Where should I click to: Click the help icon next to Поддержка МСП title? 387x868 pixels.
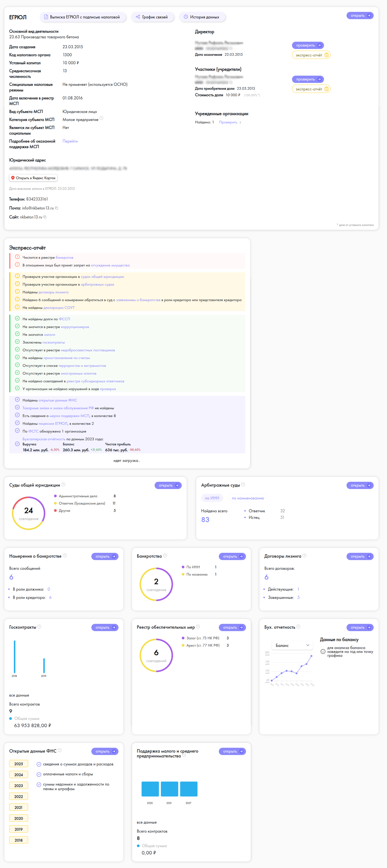(x=184, y=755)
